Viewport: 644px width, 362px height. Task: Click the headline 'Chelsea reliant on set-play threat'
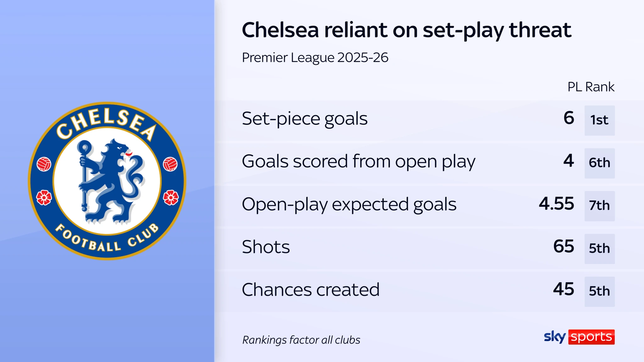coord(406,30)
